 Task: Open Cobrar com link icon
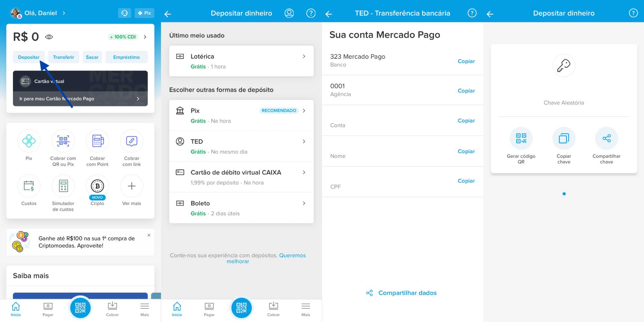pyautogui.click(x=132, y=141)
